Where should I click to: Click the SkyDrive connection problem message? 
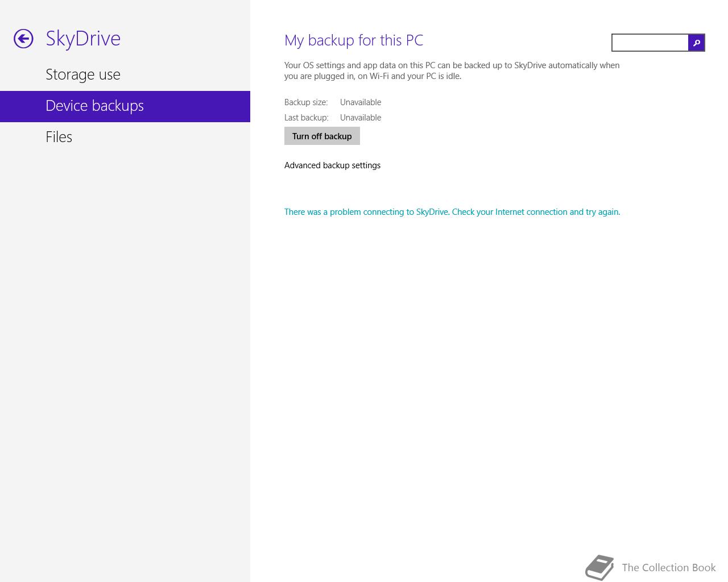click(452, 212)
